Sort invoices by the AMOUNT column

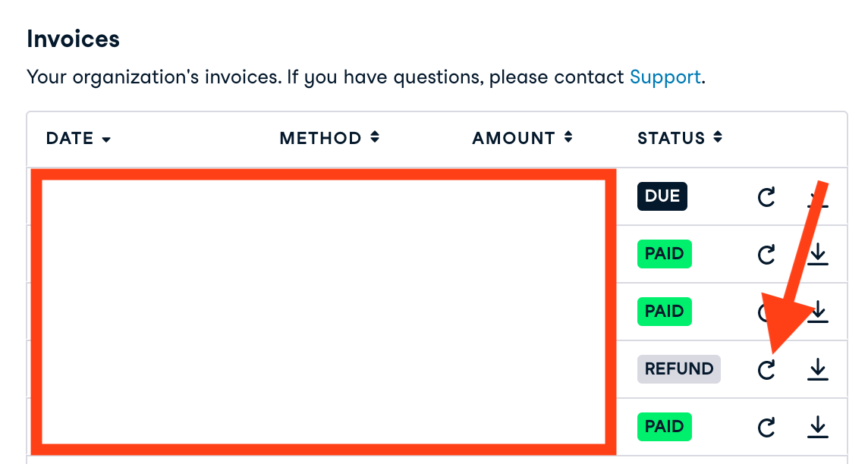[521, 138]
